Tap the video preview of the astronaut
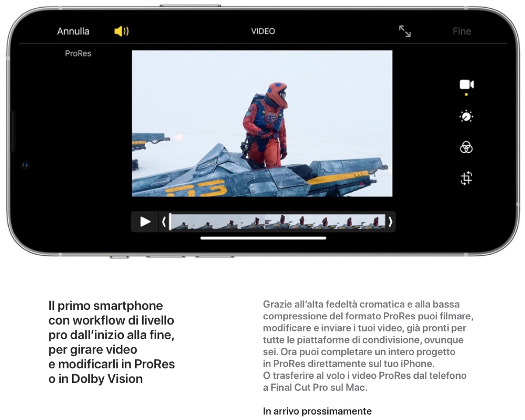Viewport: 525px width, 420px height. (262, 123)
